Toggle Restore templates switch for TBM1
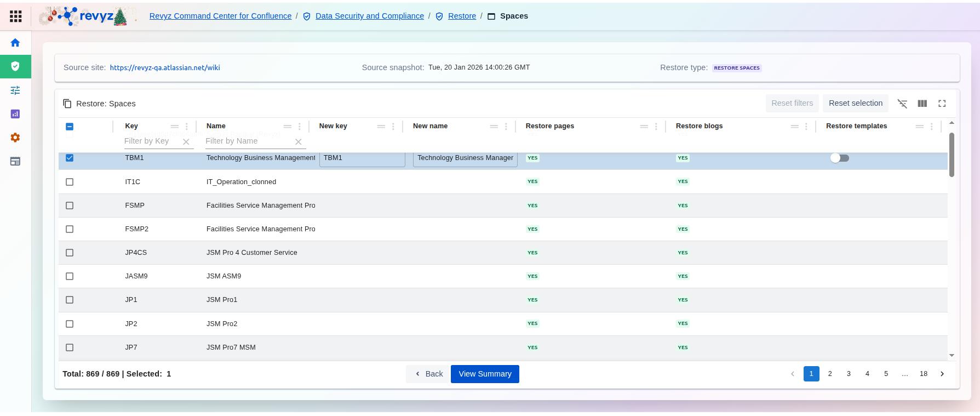Image resolution: width=980 pixels, height=416 pixels. (839, 158)
